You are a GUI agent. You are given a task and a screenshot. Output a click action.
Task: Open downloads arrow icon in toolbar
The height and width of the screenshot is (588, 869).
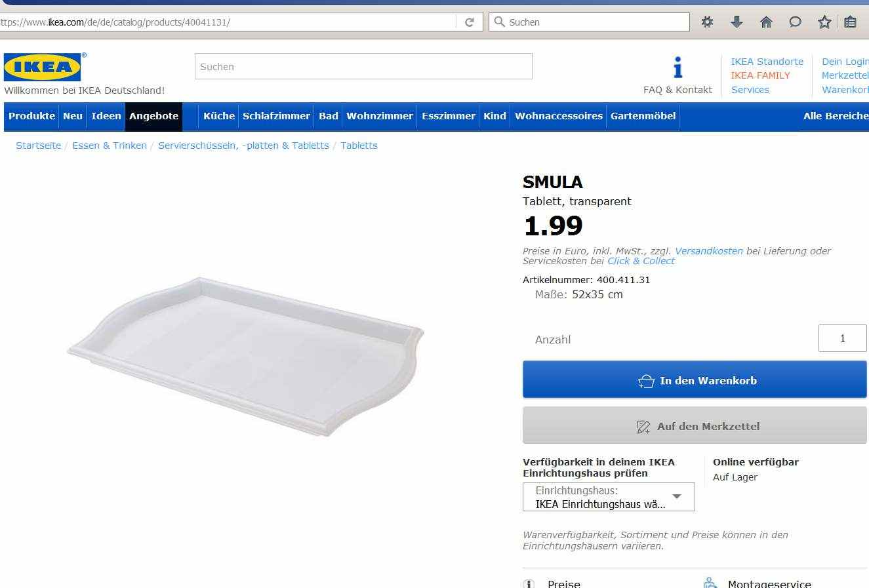[737, 22]
